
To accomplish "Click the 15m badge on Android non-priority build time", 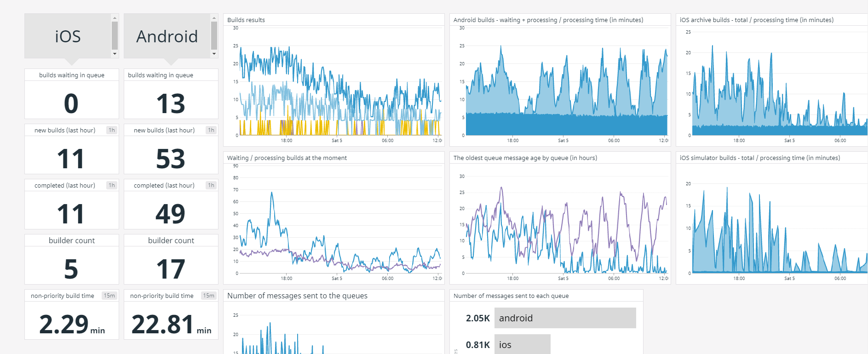I will pyautogui.click(x=209, y=296).
